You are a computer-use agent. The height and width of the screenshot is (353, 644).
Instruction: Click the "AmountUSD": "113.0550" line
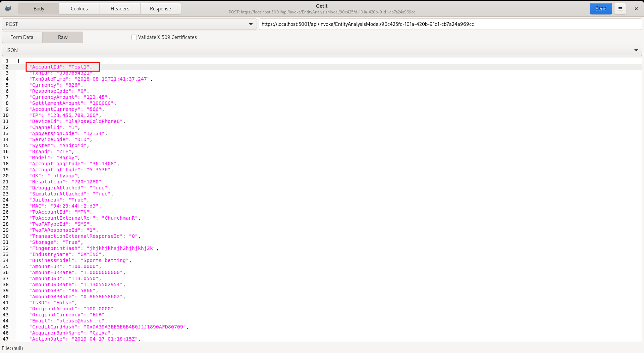tap(65, 278)
